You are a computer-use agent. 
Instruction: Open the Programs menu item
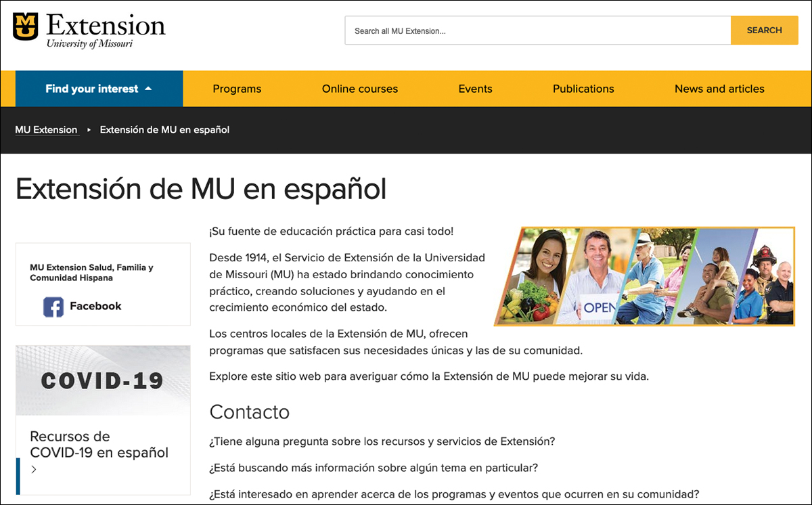tap(237, 89)
